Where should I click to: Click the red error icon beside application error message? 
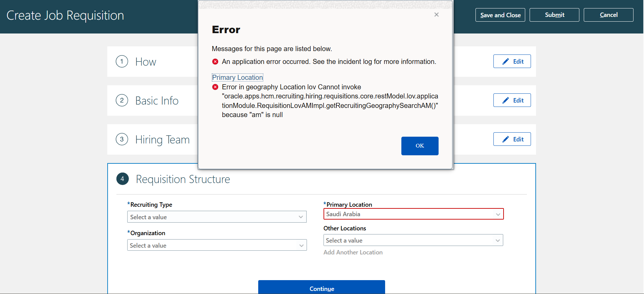point(215,62)
